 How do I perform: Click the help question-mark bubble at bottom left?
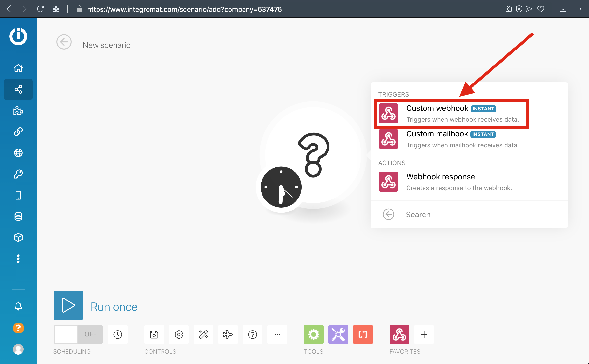pos(18,328)
